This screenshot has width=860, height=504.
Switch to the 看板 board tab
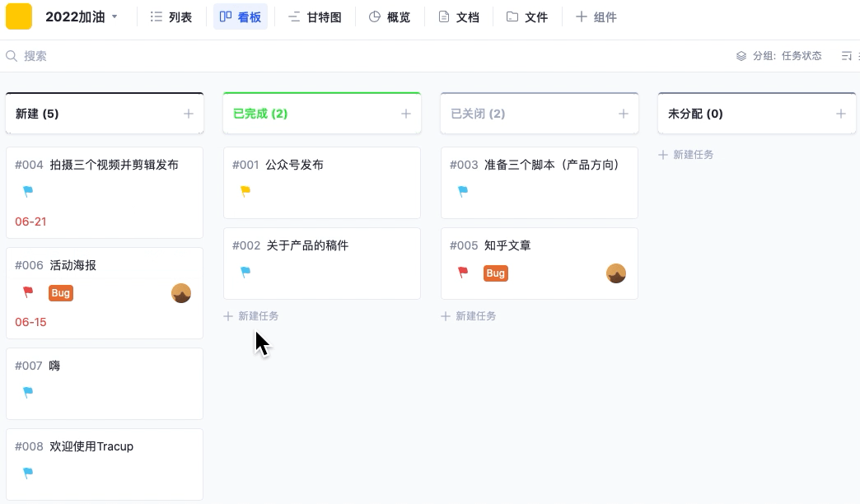pos(240,16)
